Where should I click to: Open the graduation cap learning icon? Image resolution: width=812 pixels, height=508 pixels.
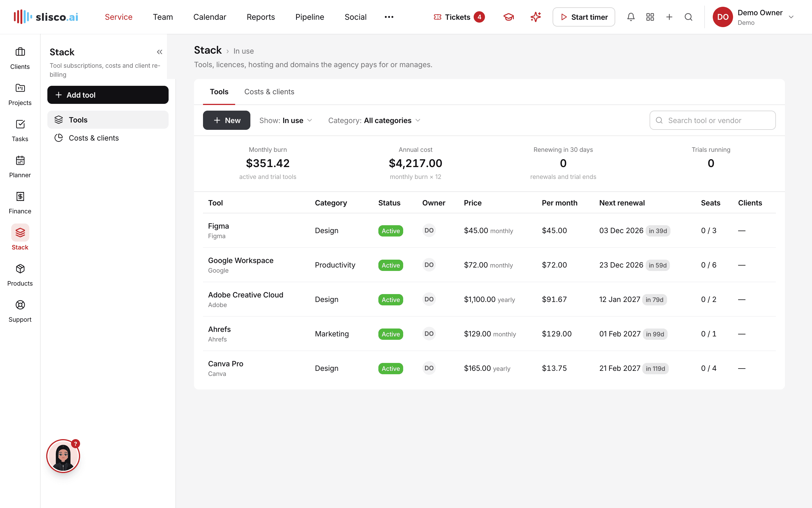(x=509, y=17)
